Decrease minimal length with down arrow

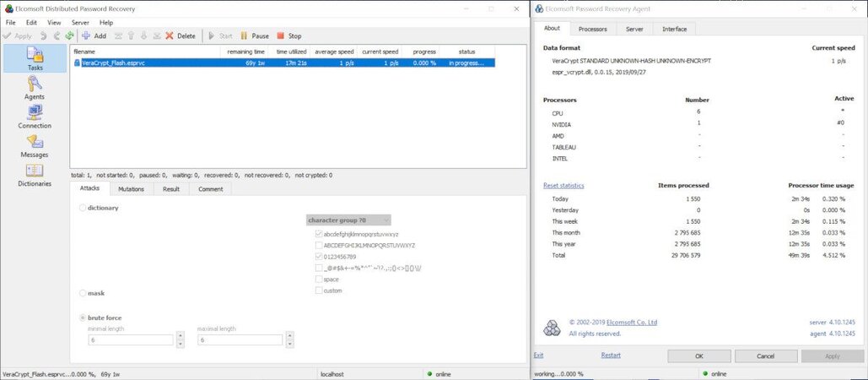[x=180, y=344]
